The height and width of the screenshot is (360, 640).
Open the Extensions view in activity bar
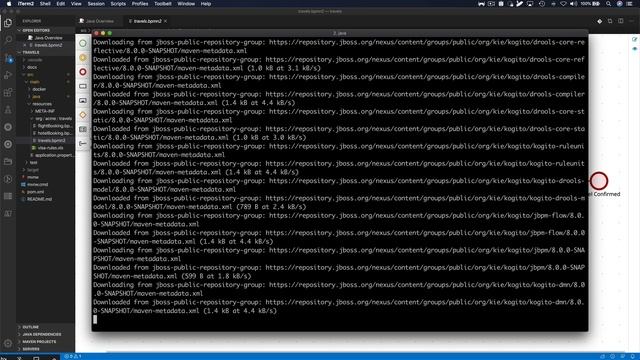8,93
